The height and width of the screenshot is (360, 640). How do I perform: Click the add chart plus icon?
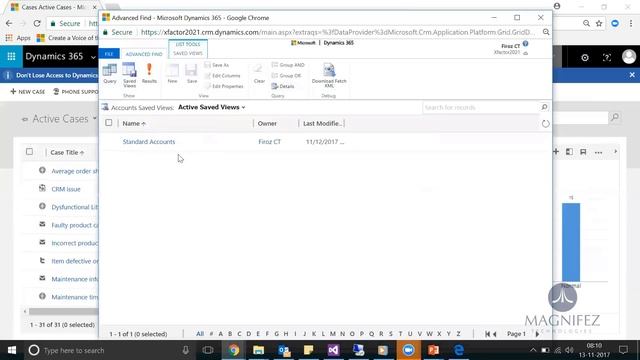coord(556,151)
